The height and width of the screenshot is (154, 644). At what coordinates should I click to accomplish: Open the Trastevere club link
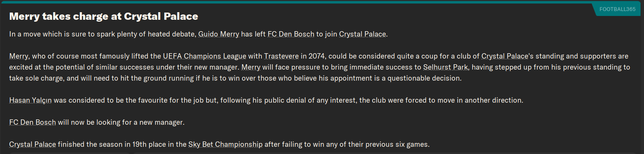click(x=281, y=56)
